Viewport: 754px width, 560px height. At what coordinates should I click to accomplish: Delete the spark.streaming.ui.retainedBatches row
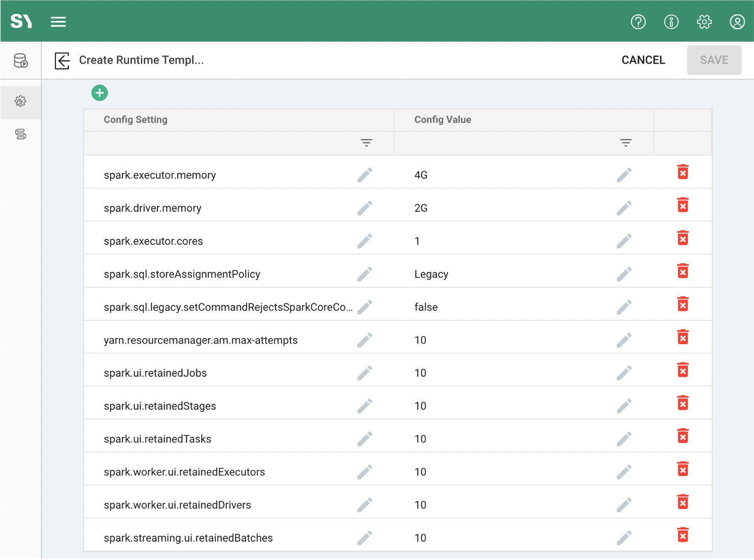683,535
